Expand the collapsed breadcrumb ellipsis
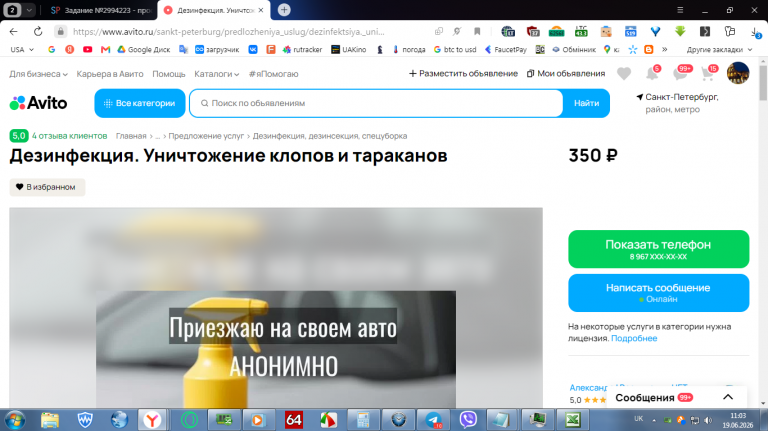 158,136
